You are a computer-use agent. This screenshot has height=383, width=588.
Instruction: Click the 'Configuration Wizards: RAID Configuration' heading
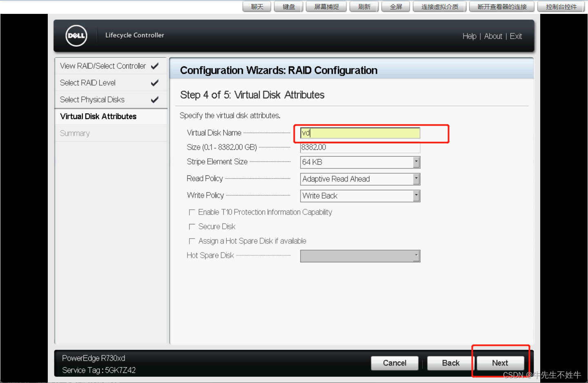279,71
